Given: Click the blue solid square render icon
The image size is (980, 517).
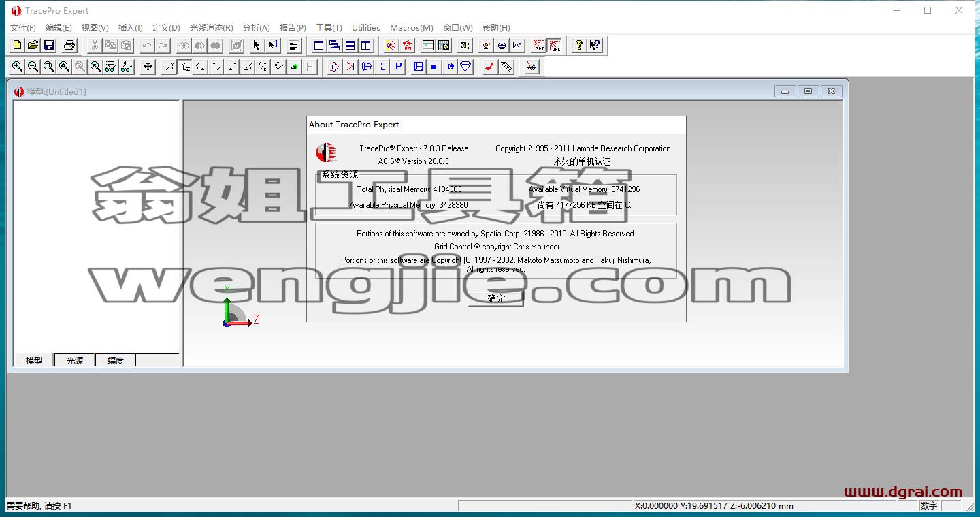Looking at the screenshot, I should [434, 67].
